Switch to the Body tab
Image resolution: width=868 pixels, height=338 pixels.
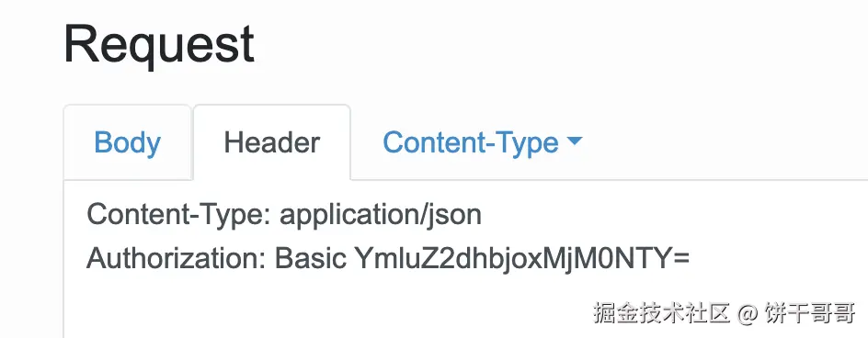tap(127, 142)
